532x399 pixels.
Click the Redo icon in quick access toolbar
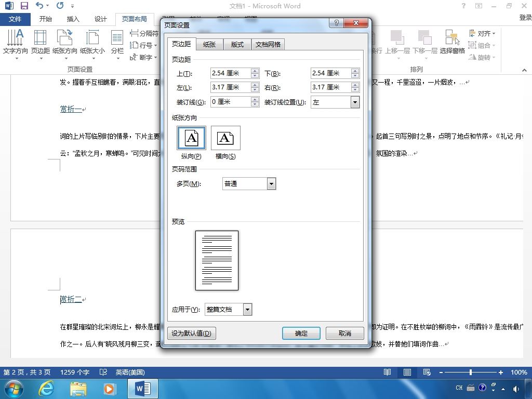pos(60,6)
